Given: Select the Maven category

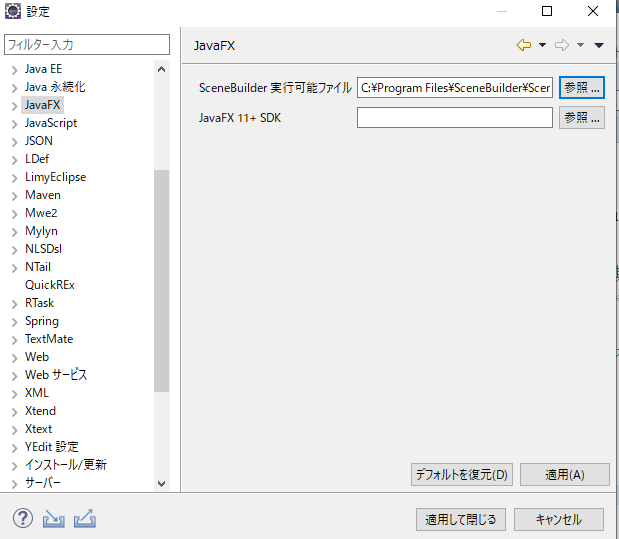Looking at the screenshot, I should pos(43,195).
